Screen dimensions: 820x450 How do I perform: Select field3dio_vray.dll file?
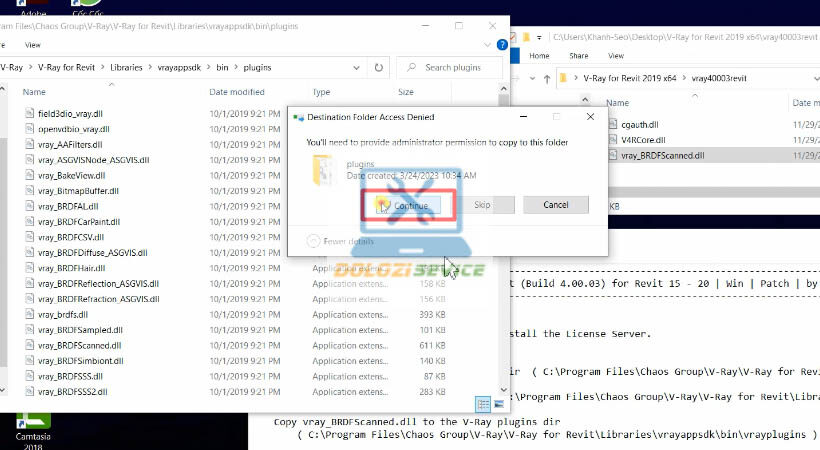pyautogui.click(x=70, y=114)
